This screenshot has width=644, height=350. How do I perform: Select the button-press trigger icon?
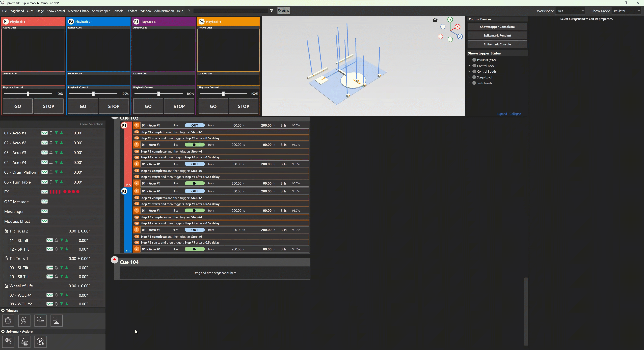pos(56,320)
